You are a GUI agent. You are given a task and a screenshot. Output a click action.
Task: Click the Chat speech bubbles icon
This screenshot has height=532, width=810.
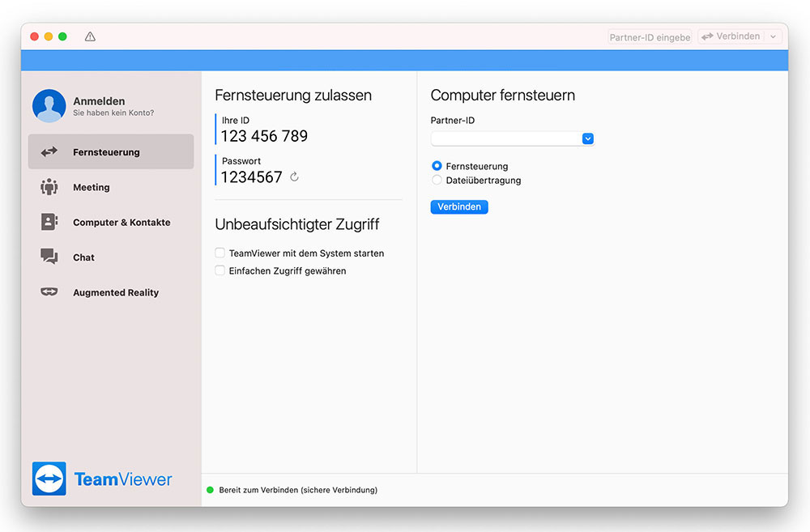coord(49,257)
